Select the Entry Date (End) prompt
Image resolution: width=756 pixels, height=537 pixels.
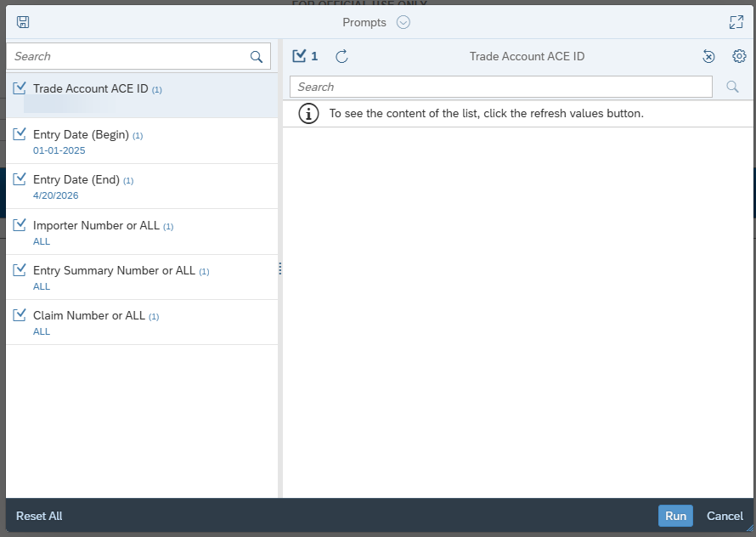tap(83, 180)
